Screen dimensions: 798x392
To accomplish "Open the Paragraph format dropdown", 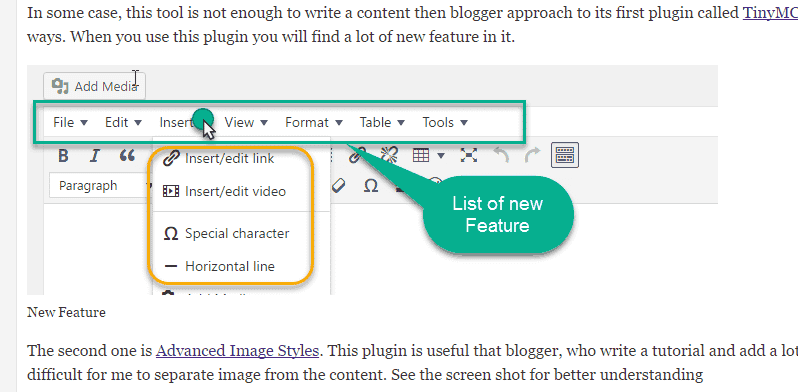I will click(x=102, y=186).
